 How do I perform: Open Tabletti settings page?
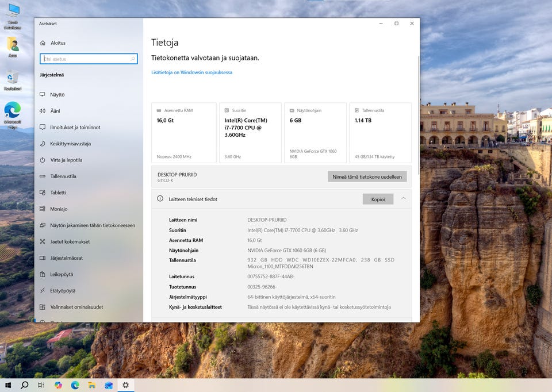coord(58,193)
